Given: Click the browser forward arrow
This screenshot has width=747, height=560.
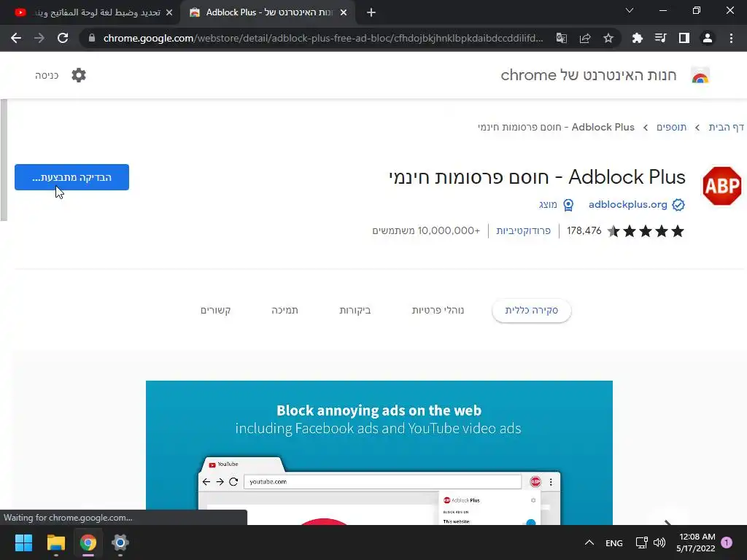Looking at the screenshot, I should 39,38.
